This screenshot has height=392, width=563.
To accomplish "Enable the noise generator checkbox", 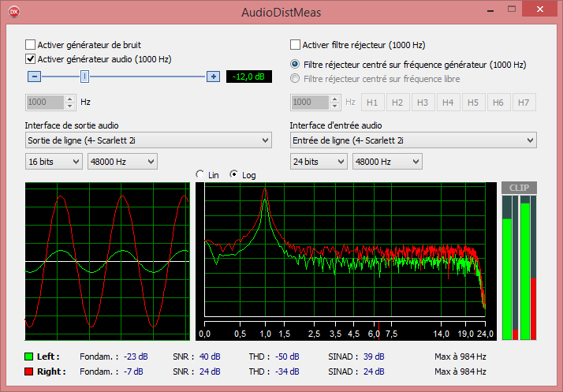I will (31, 45).
